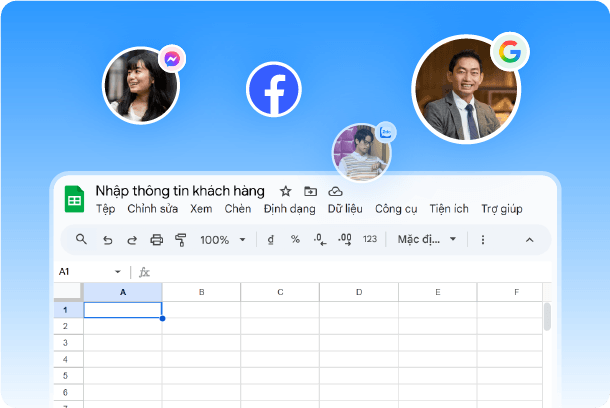This screenshot has height=408, width=610.
Task: Apply the đ currency format
Action: tap(271, 240)
